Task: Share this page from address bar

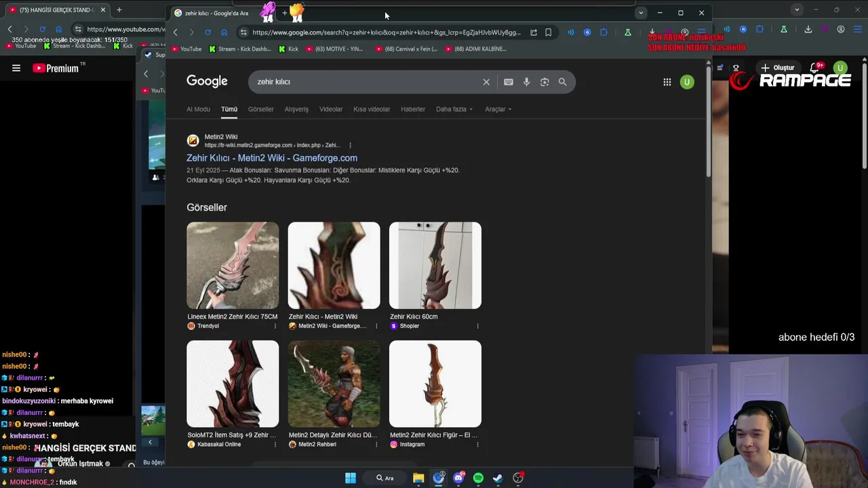Action: (x=534, y=32)
